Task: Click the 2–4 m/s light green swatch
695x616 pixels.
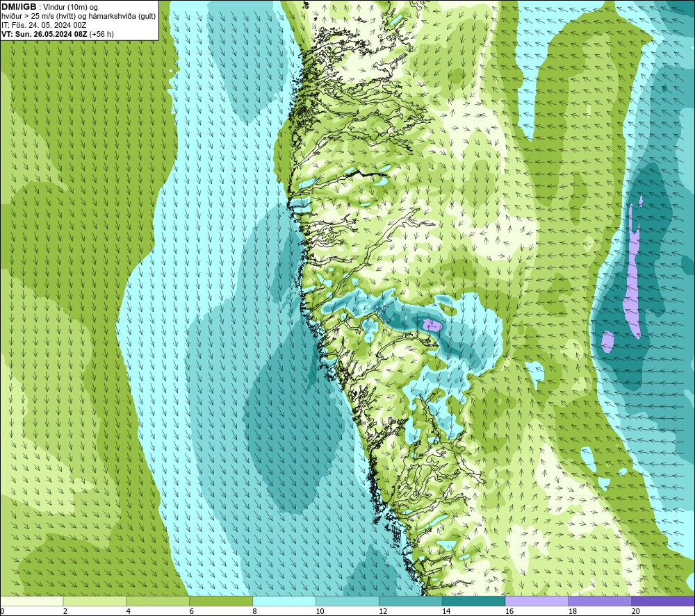Action: coord(95,601)
